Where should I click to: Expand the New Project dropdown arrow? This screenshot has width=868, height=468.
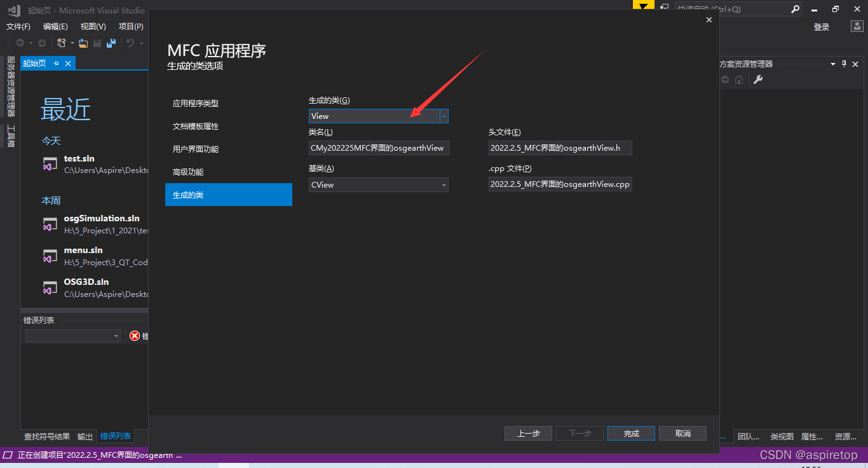[72, 43]
